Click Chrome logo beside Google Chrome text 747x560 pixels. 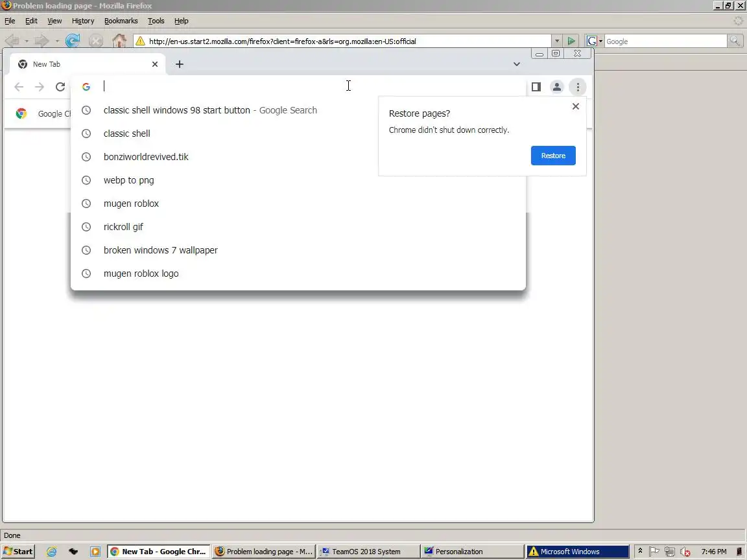[x=21, y=113]
